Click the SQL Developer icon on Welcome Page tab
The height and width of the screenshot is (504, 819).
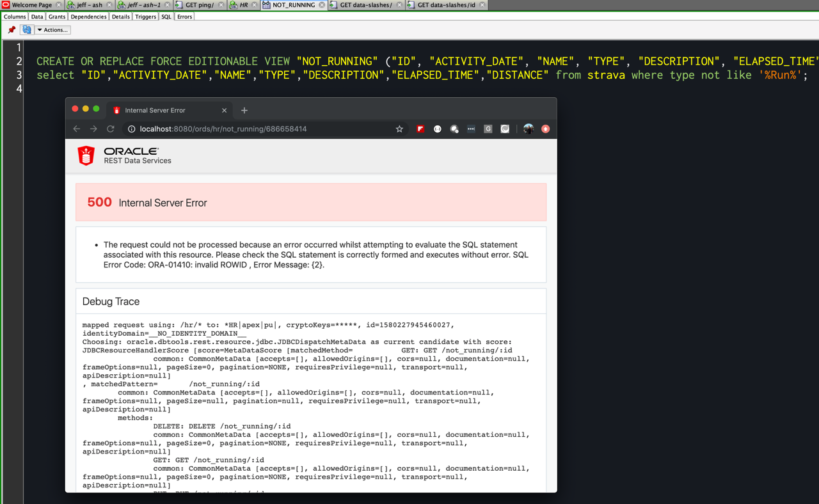click(6, 5)
